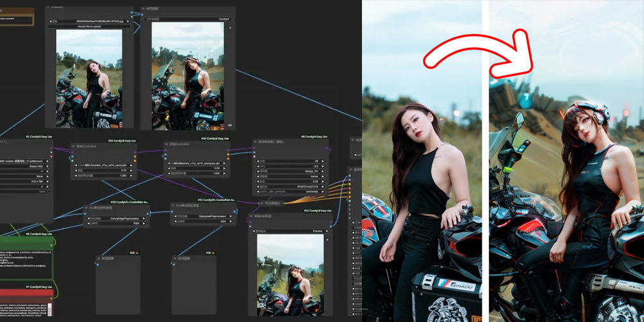Open control_after_generate randomize dropdown
Screen dimensions: 644x322
tap(290, 191)
